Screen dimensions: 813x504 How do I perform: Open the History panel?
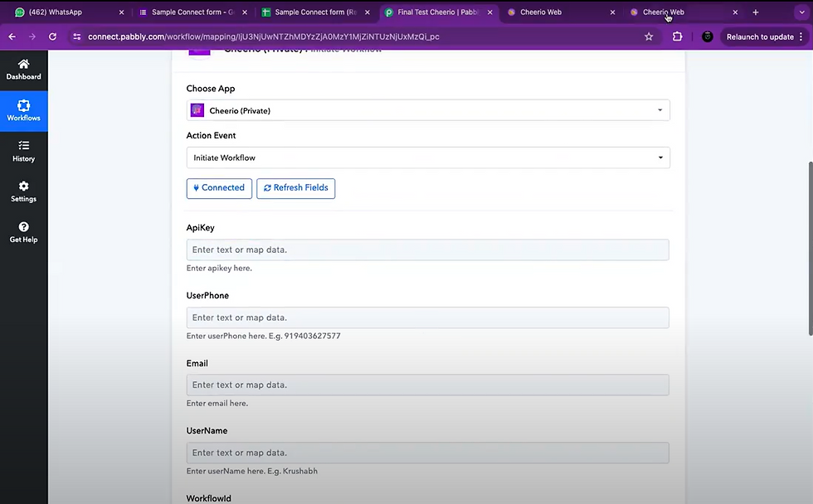pyautogui.click(x=23, y=152)
